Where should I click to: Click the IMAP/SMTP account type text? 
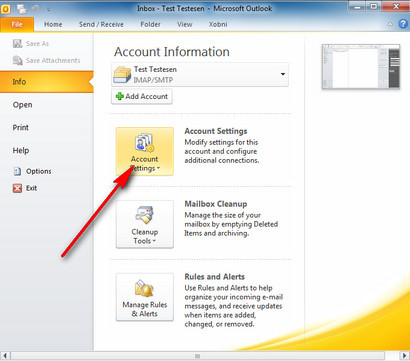tap(153, 80)
